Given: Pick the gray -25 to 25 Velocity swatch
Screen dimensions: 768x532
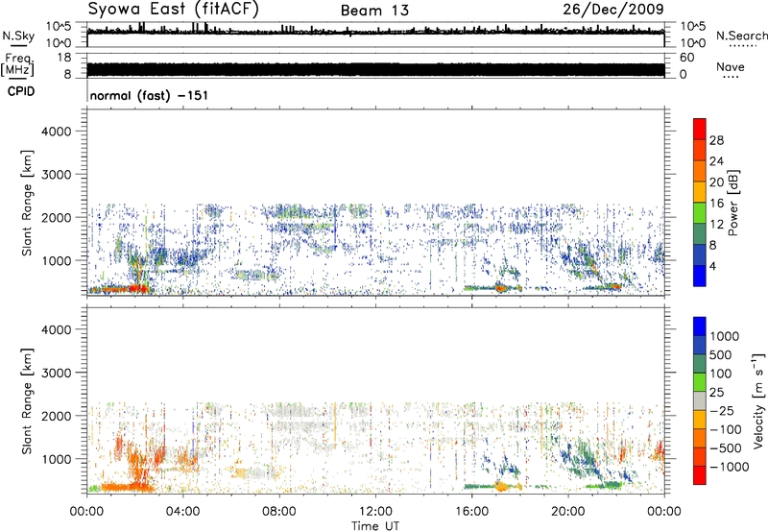Looking at the screenshot, I should 700,401.
